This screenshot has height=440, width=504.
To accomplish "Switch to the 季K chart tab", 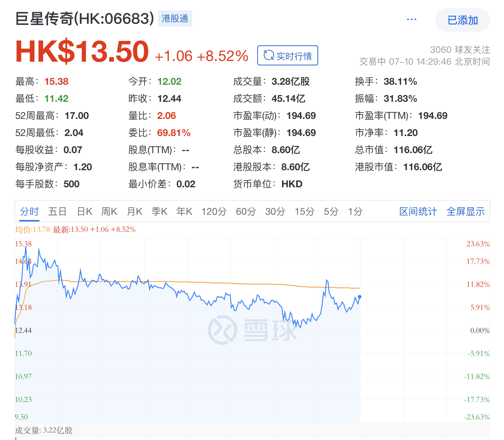I will coord(159,211).
